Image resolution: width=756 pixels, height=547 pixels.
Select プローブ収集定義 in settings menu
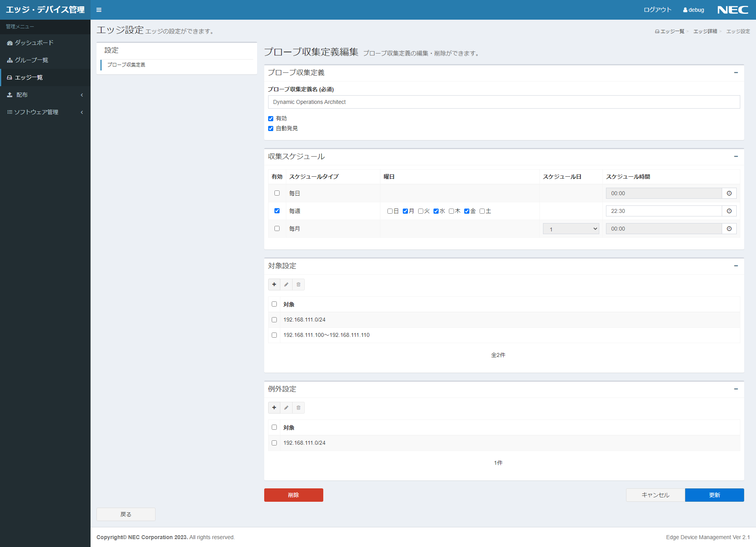(126, 65)
